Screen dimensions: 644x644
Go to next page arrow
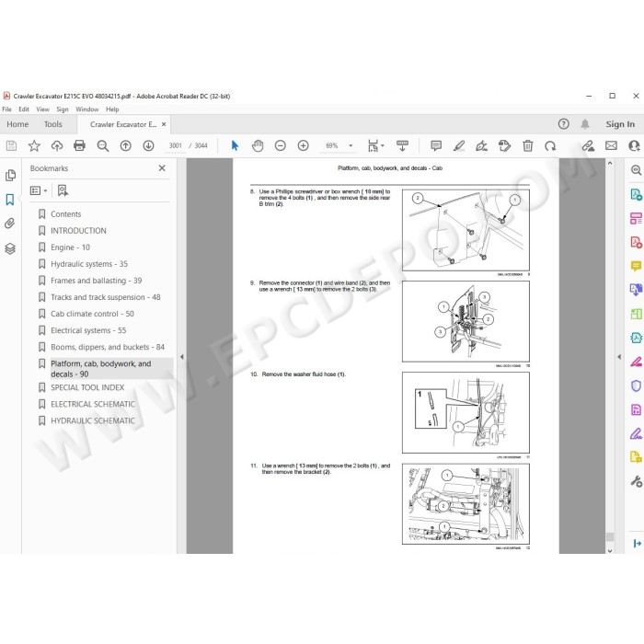coord(149,145)
